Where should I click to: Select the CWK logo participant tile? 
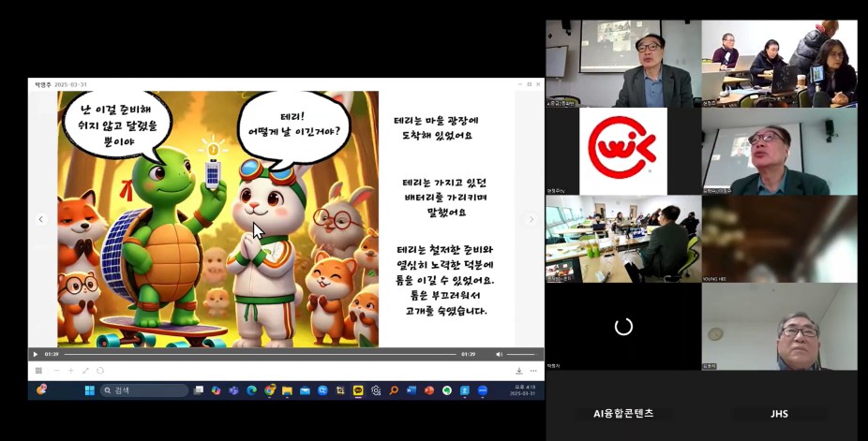[x=622, y=151]
